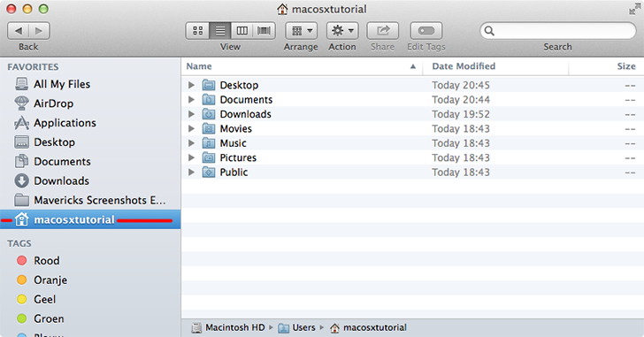The height and width of the screenshot is (337, 644).
Task: Select list view mode
Action: click(220, 31)
